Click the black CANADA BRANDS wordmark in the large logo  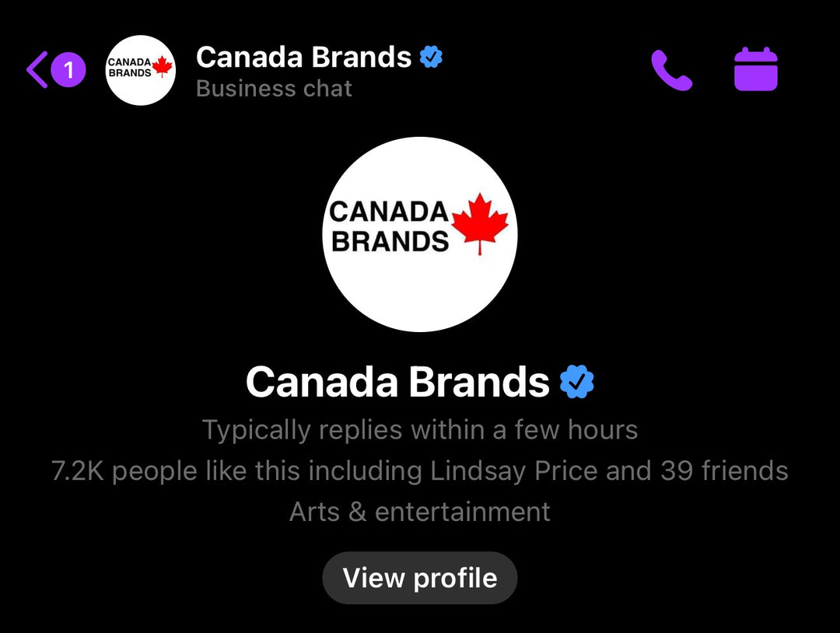pos(389,226)
